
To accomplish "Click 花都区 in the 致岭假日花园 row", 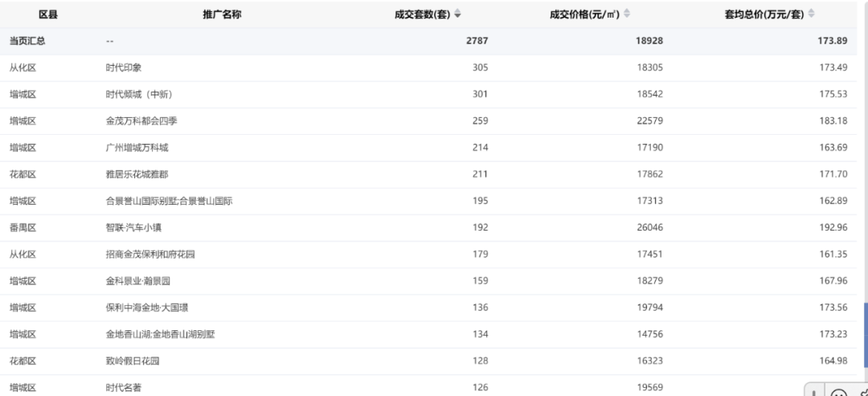I will [23, 361].
